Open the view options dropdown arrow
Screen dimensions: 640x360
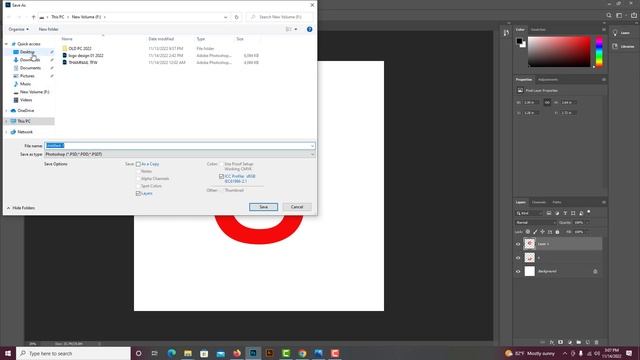[296, 29]
